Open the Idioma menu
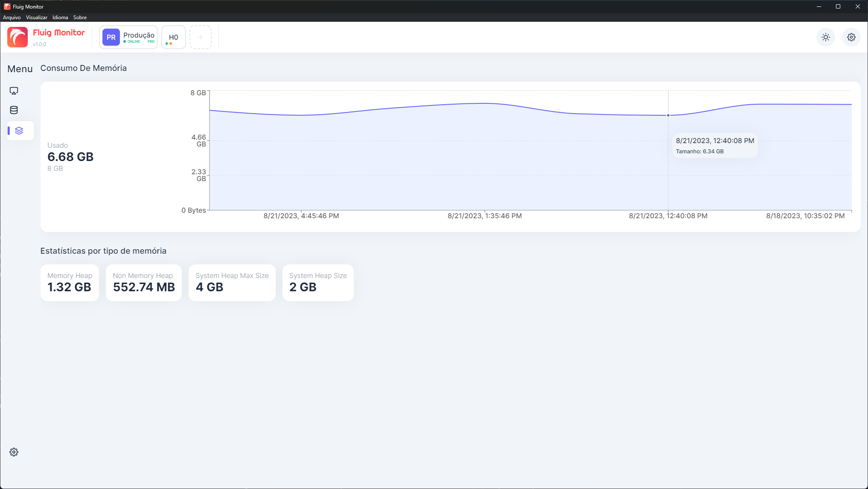Screen dimensions: 868x489 tap(60, 18)
